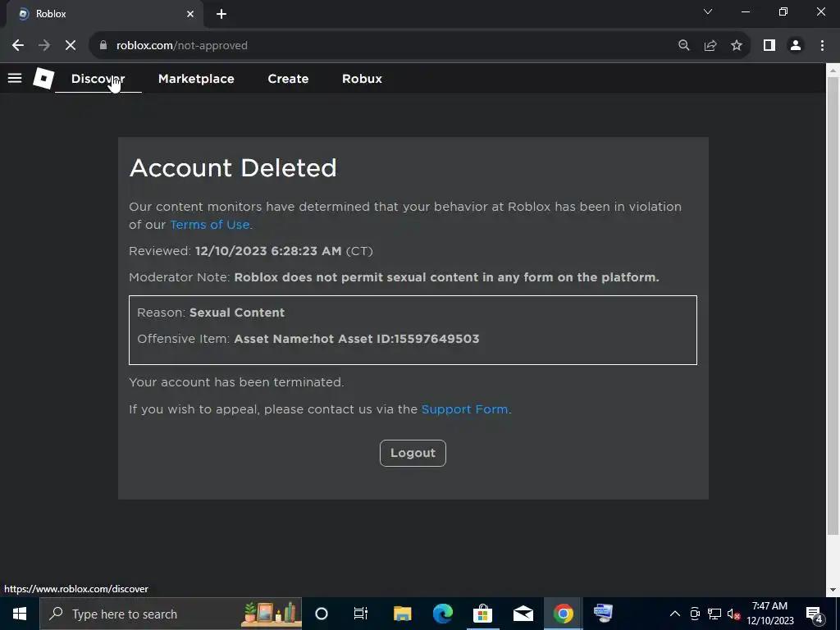Open the Create page
The image size is (840, 630).
coord(288,79)
